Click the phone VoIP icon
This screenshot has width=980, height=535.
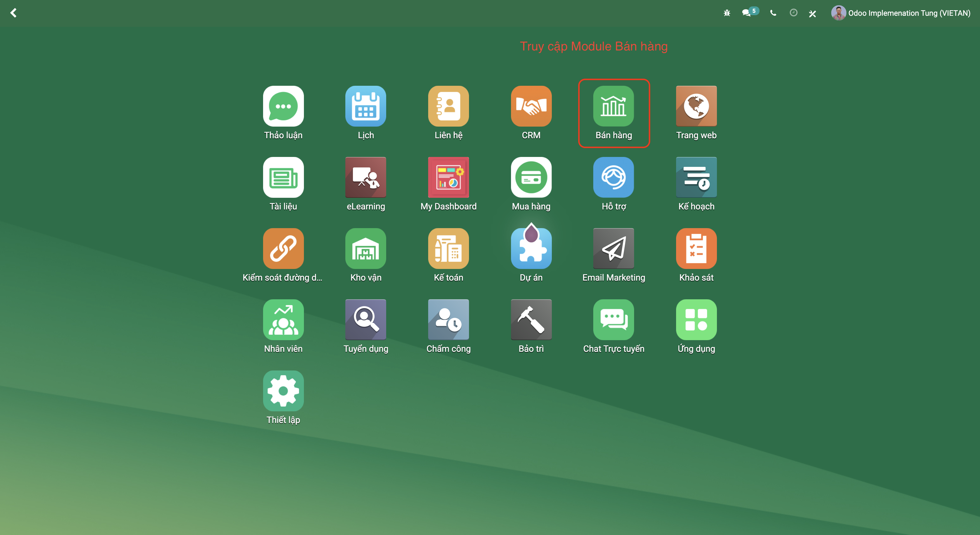click(773, 13)
